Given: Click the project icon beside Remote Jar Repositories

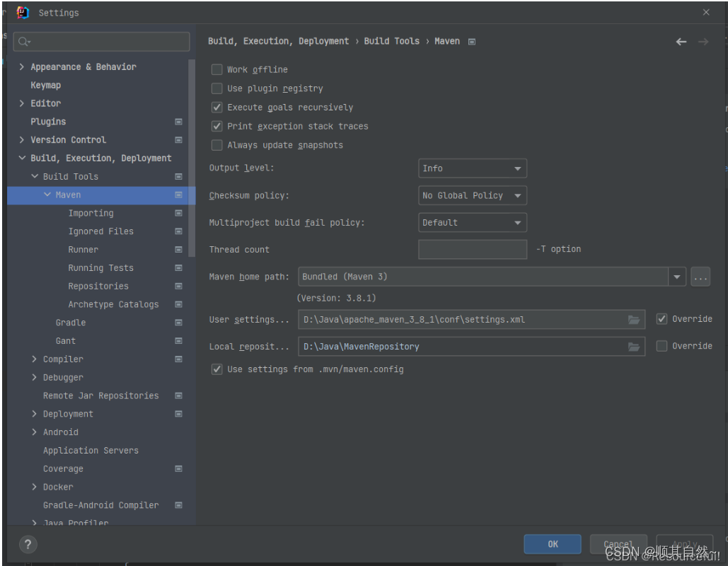Looking at the screenshot, I should tap(178, 395).
